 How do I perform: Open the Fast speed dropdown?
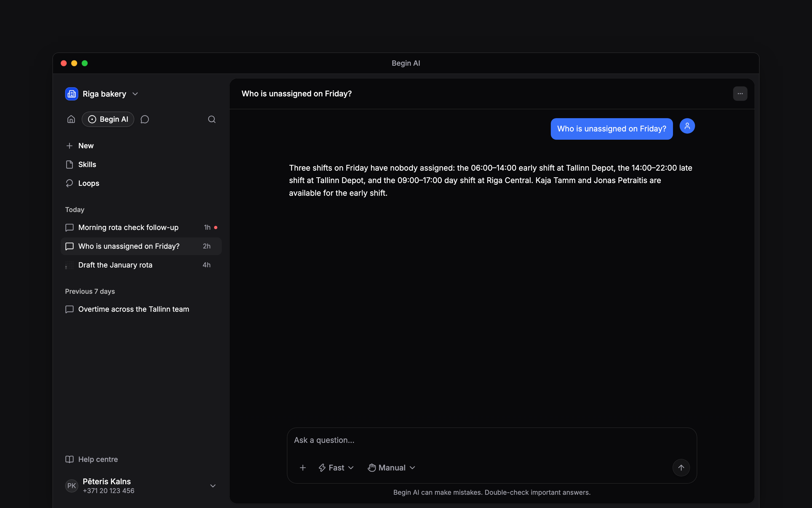coord(336,468)
